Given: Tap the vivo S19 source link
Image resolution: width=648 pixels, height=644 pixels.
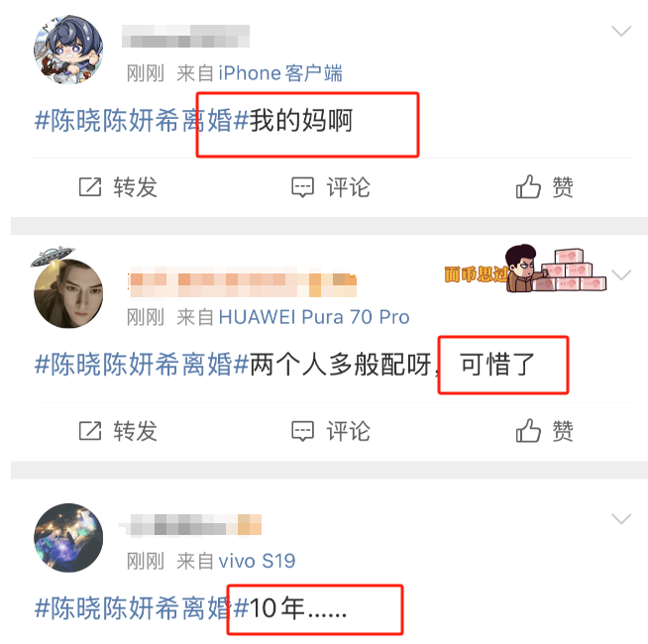Looking at the screenshot, I should click(257, 561).
